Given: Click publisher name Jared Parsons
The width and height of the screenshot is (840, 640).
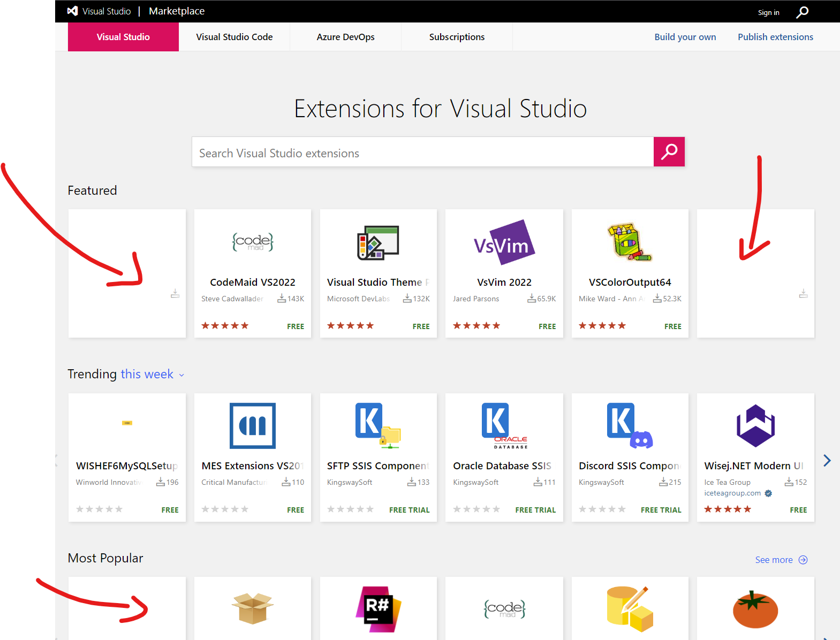Looking at the screenshot, I should pos(476,299).
